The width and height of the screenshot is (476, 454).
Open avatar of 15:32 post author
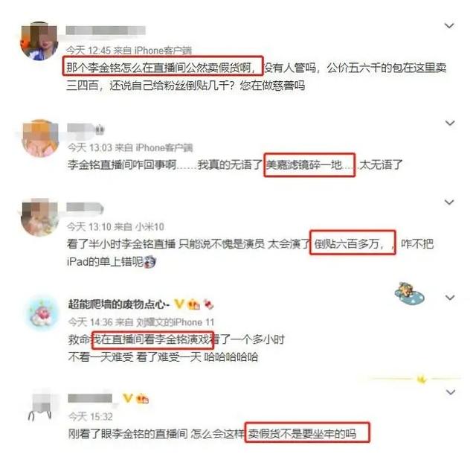[42, 406]
